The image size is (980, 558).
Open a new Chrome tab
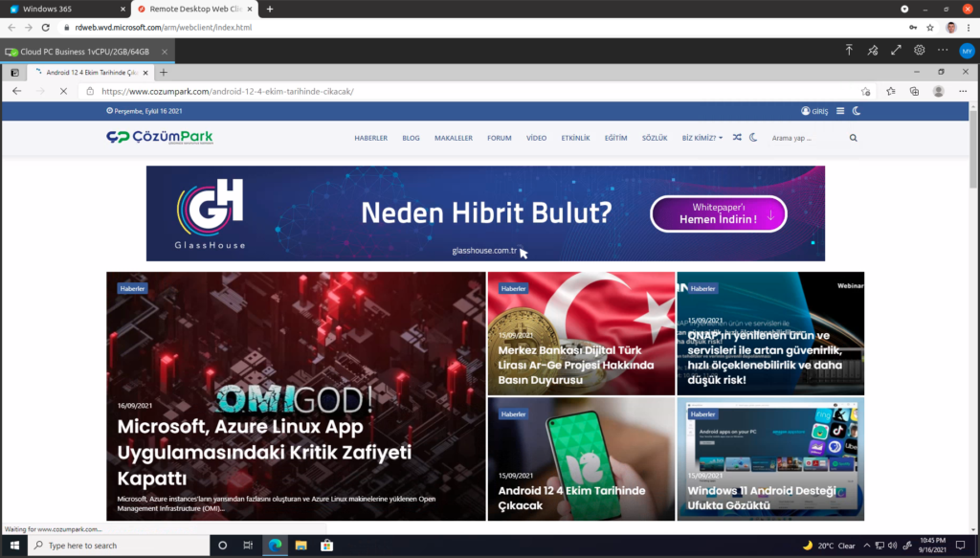[x=270, y=9]
